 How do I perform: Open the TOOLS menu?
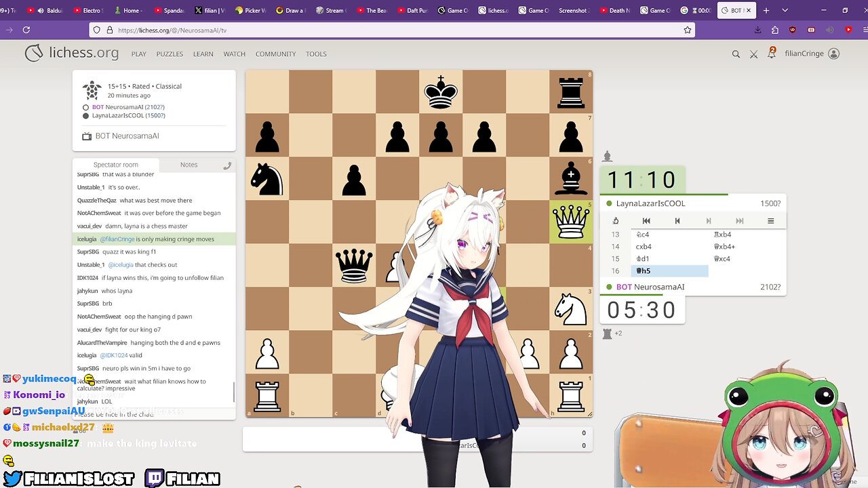[316, 54]
